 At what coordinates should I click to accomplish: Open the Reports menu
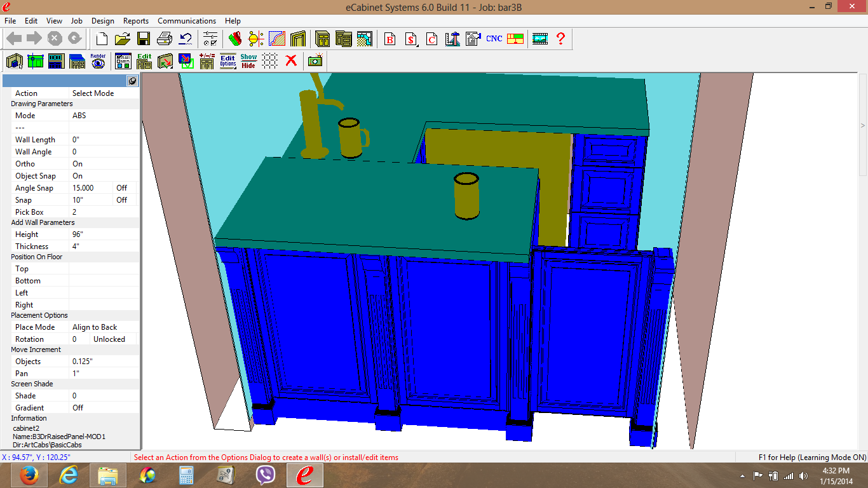pyautogui.click(x=136, y=21)
